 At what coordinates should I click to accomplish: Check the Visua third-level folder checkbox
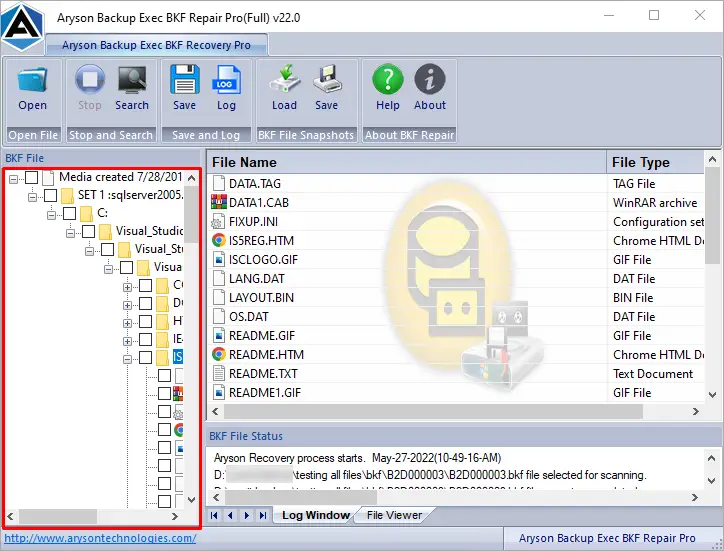point(126,267)
